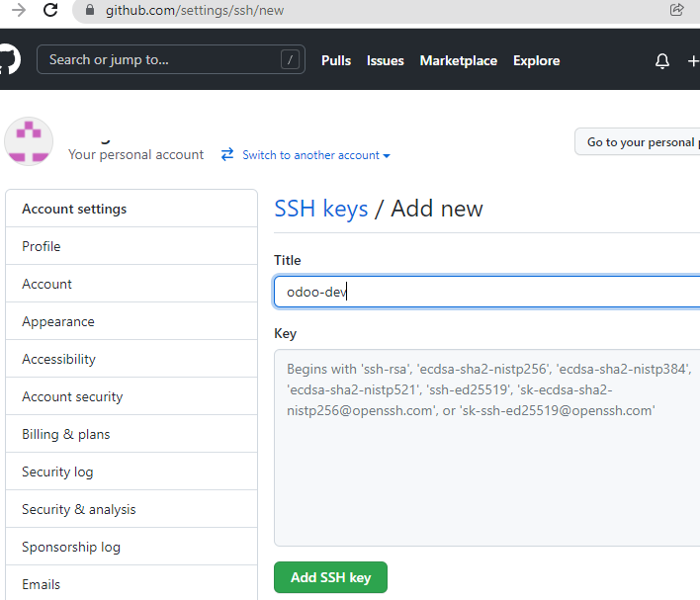Viewport: 700px width, 600px height.
Task: Open the plus create-new menu
Action: point(693,60)
